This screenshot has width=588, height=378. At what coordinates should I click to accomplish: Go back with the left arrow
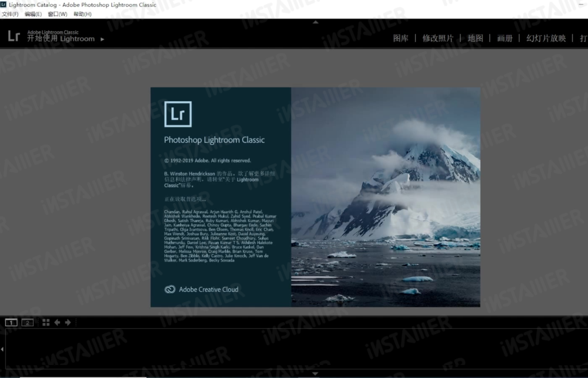57,322
